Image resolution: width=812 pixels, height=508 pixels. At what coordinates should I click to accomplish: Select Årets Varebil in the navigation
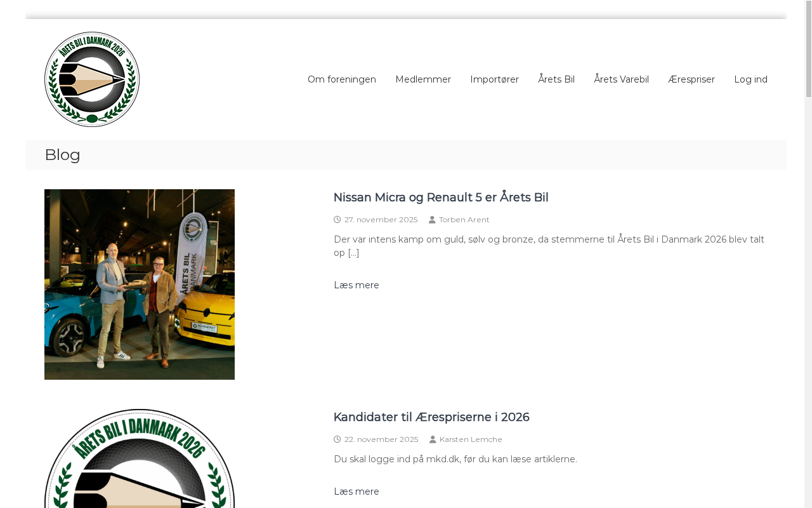[x=621, y=79]
